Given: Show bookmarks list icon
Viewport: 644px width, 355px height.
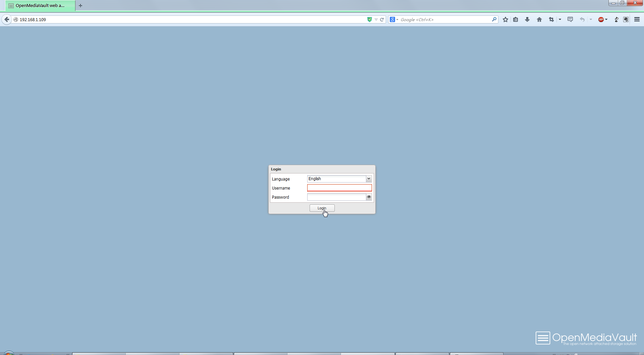Looking at the screenshot, I should pos(516,19).
